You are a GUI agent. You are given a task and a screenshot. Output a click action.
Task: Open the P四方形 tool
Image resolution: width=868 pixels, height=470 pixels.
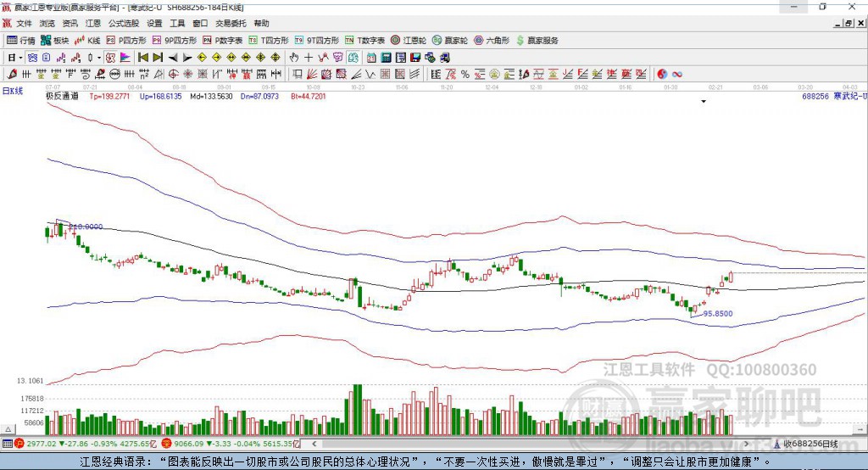pyautogui.click(x=126, y=41)
